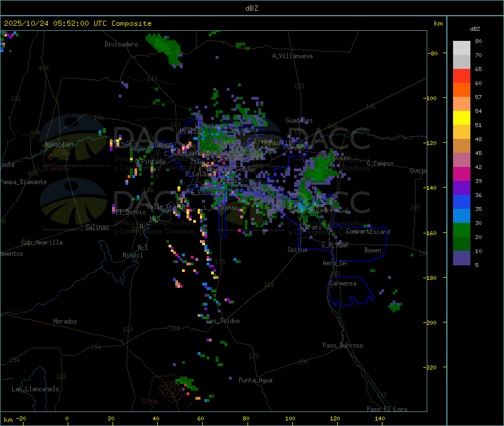Viewport: 504px width, 426px height.
Task: Click the dark green 20-10 dBZ swatch
Action: click(x=461, y=244)
